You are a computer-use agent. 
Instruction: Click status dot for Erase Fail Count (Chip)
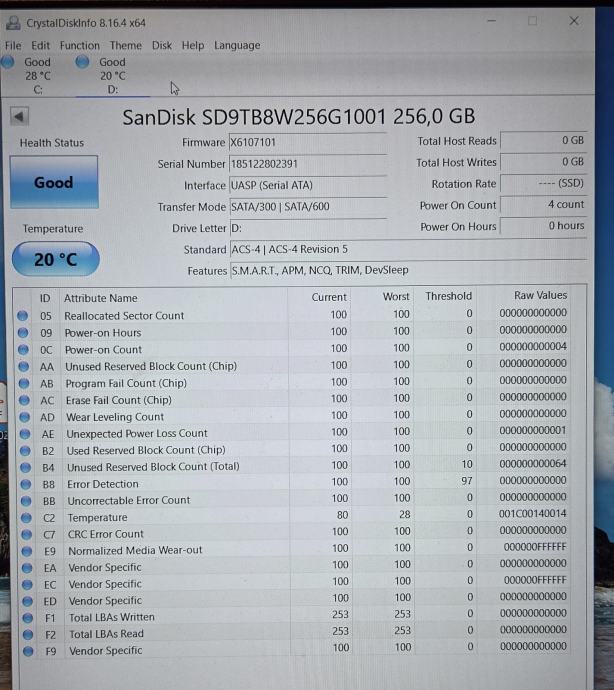(x=24, y=400)
